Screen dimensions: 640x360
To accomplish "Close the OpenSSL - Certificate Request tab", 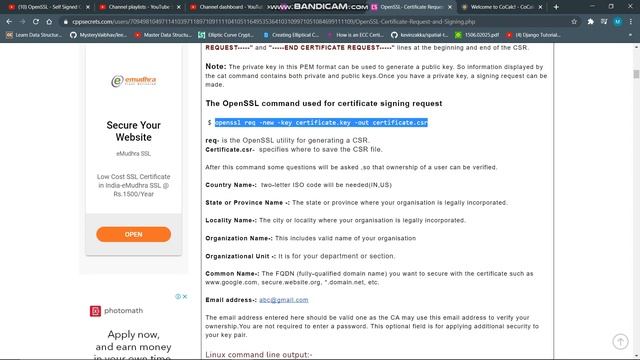I will pos(450,7).
